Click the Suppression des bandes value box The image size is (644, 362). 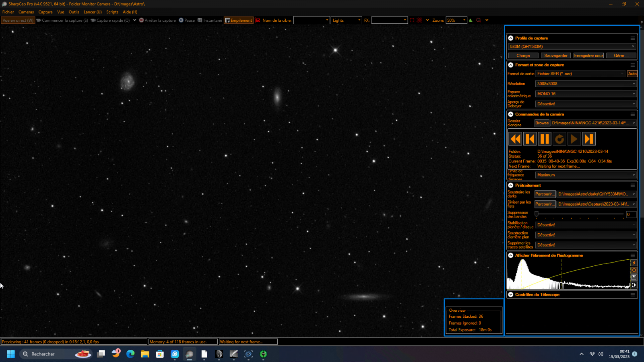coord(631,215)
